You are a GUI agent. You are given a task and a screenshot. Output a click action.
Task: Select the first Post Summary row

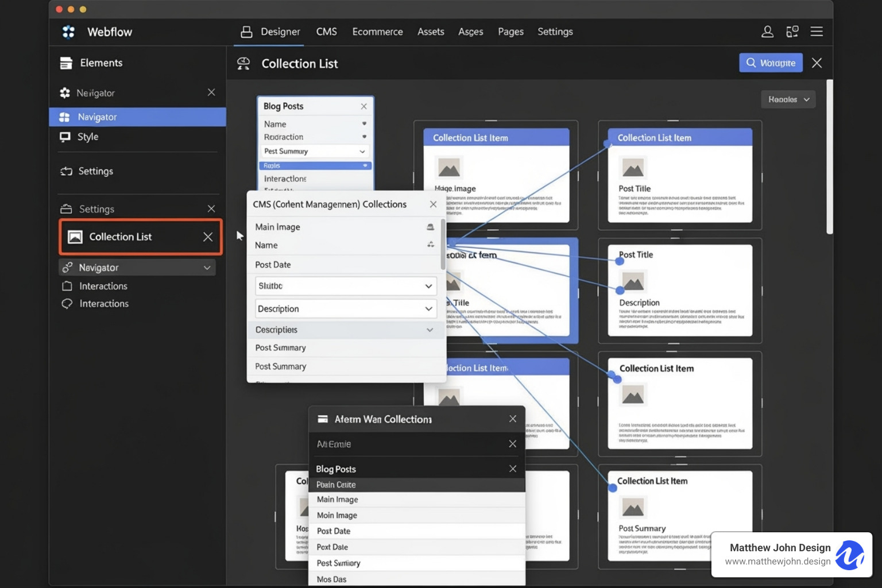(346, 348)
